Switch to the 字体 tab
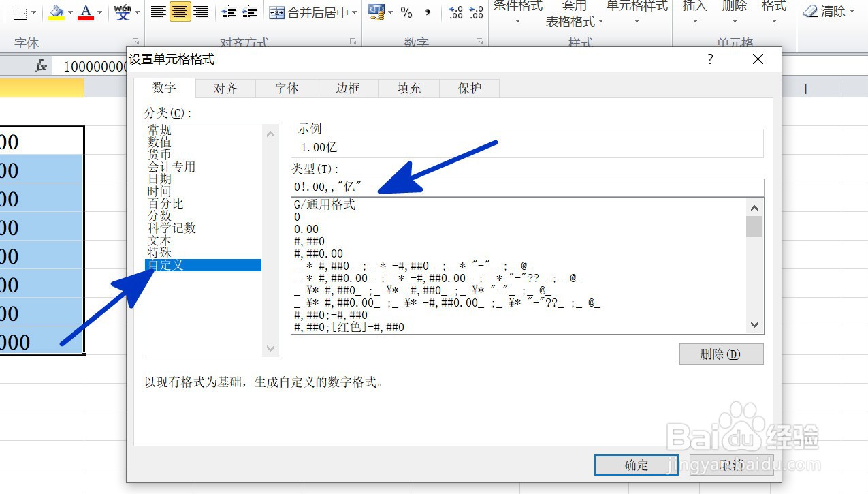Viewport: 868px width, 494px height. 287,89
